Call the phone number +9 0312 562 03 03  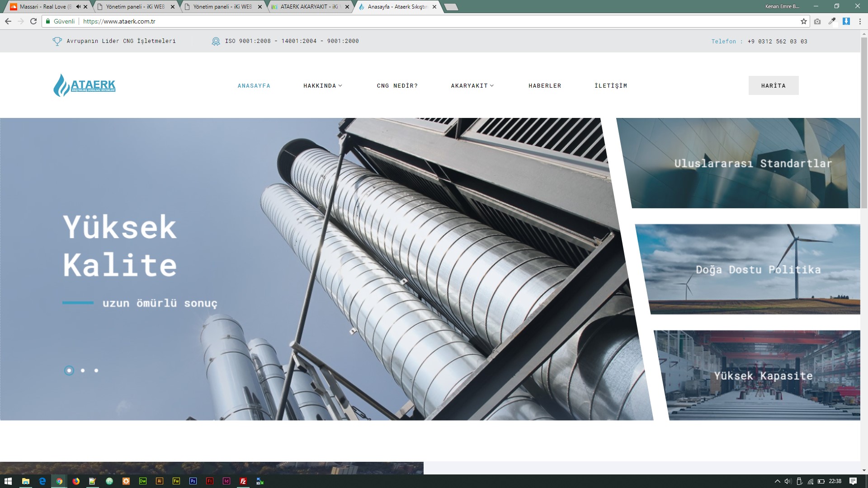tap(777, 41)
